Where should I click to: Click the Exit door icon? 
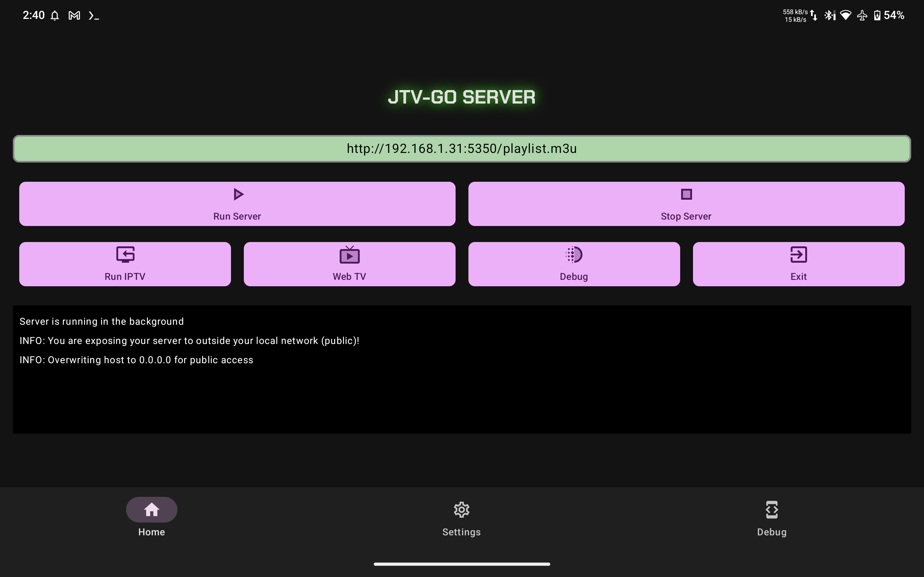pos(798,255)
